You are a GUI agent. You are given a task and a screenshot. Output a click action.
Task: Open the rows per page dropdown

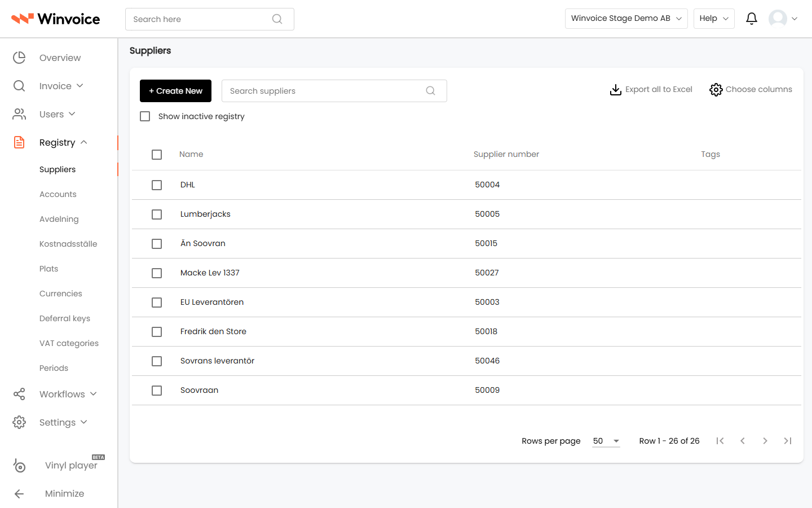606,441
